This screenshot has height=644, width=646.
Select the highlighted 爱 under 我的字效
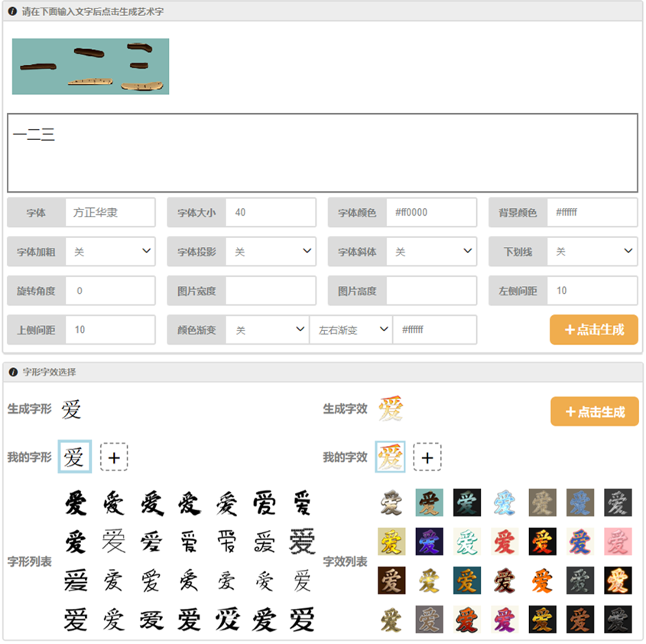tap(390, 457)
